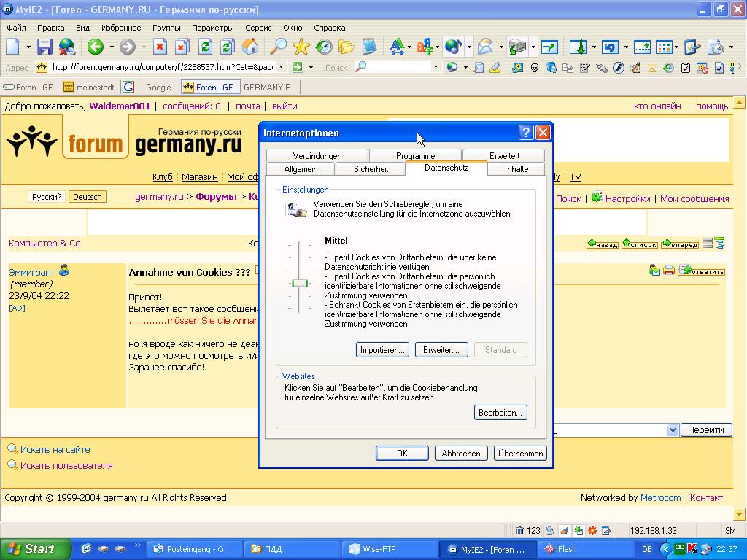Click the encoding language icon
The width and height of the screenshot is (747, 560).
(x=424, y=47)
